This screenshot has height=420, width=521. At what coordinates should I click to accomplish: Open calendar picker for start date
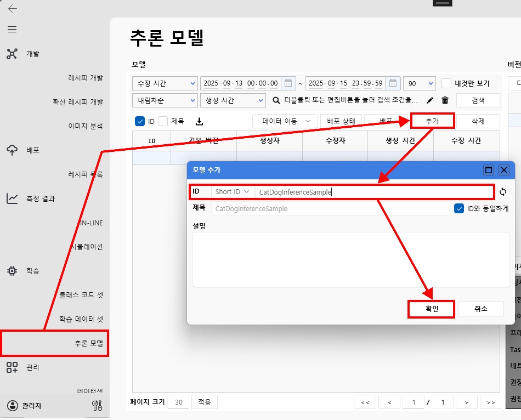(x=288, y=83)
